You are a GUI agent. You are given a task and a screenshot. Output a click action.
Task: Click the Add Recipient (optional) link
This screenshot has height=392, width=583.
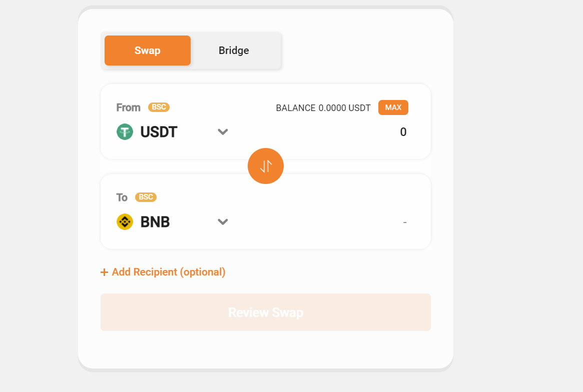169,272
